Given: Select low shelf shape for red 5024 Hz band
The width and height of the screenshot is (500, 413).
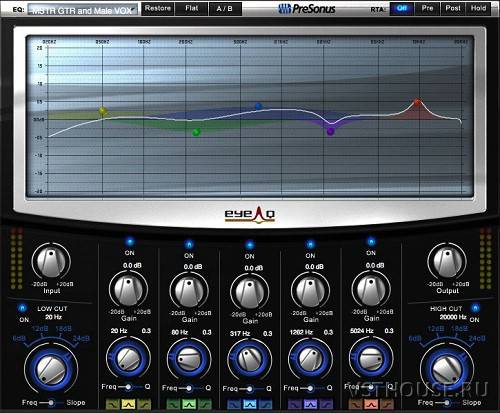Looking at the screenshot, I should [x=355, y=404].
